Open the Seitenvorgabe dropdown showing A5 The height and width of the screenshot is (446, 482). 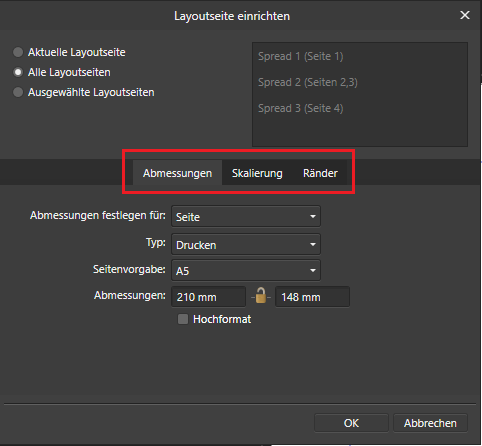(246, 270)
